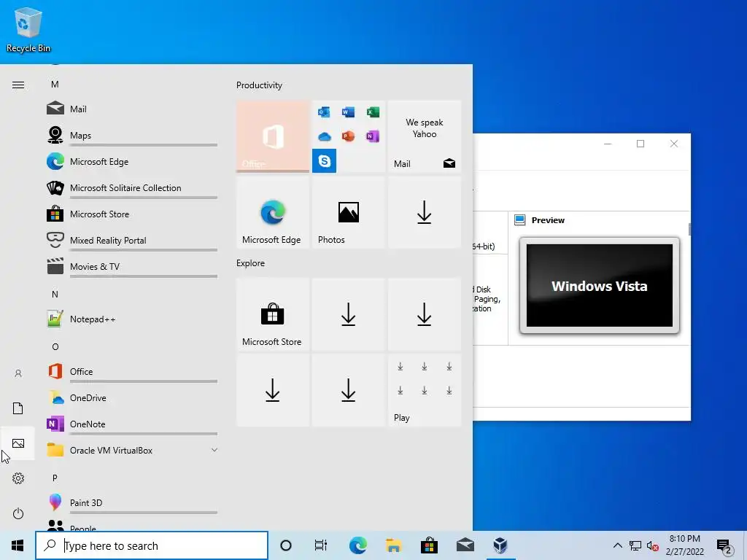The width and height of the screenshot is (747, 560).
Task: Open Settings gear in Start sidebar
Action: (18, 478)
